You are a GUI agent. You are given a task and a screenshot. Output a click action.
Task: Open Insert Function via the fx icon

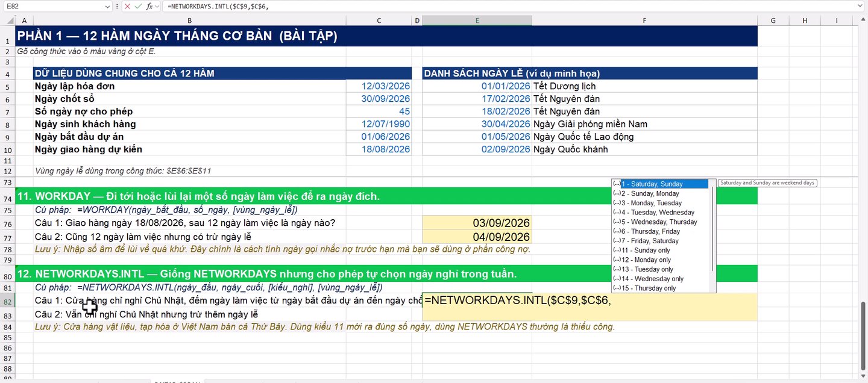point(149,6)
